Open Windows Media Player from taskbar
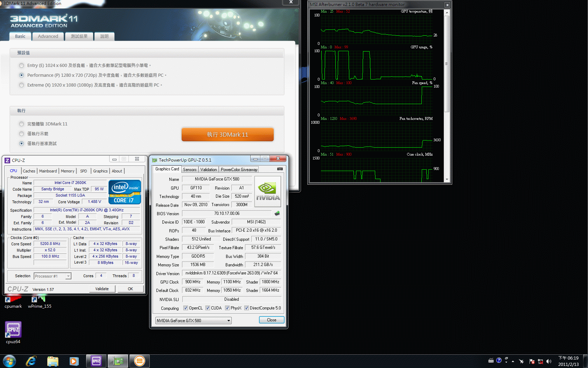The height and width of the screenshot is (368, 588). pos(74,361)
